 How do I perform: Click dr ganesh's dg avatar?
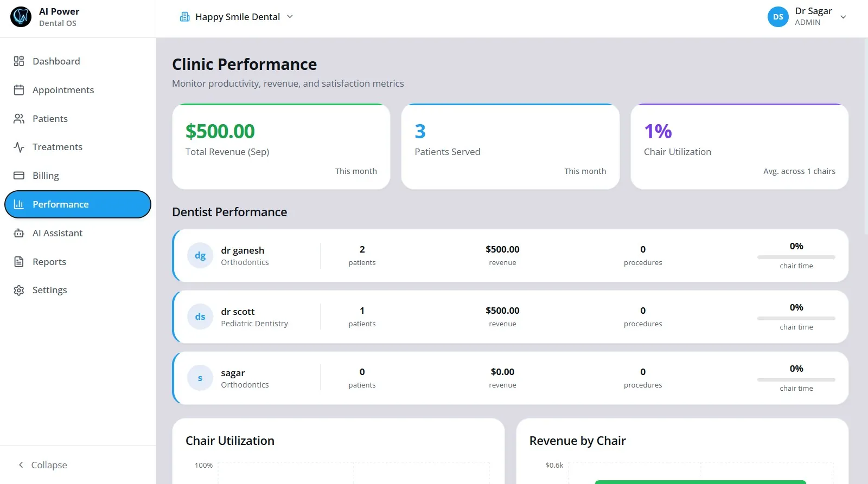(x=200, y=255)
